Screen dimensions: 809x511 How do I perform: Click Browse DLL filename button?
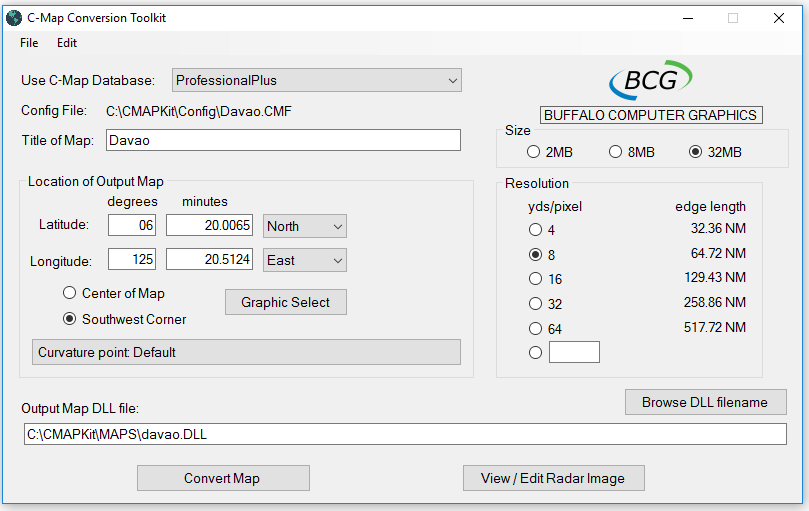[706, 402]
